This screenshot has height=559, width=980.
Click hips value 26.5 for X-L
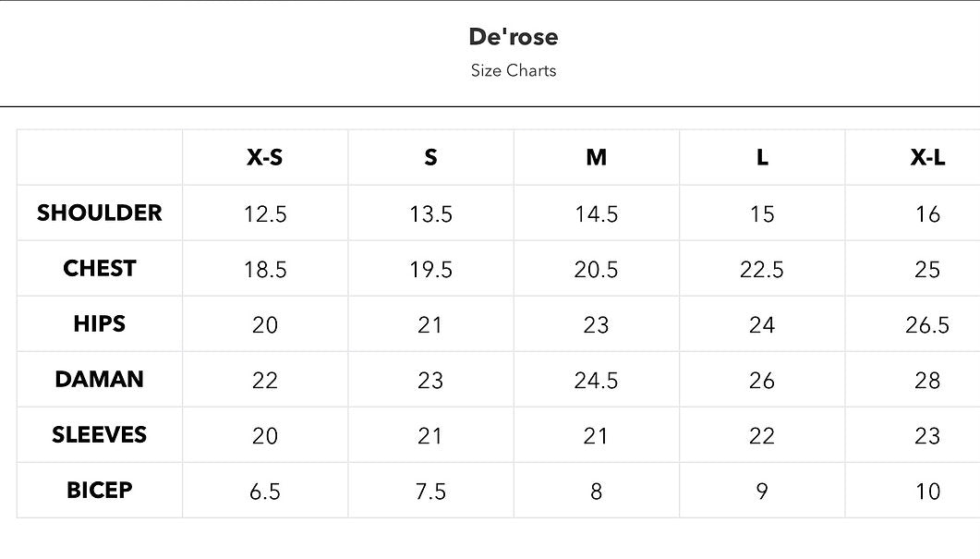[927, 325]
